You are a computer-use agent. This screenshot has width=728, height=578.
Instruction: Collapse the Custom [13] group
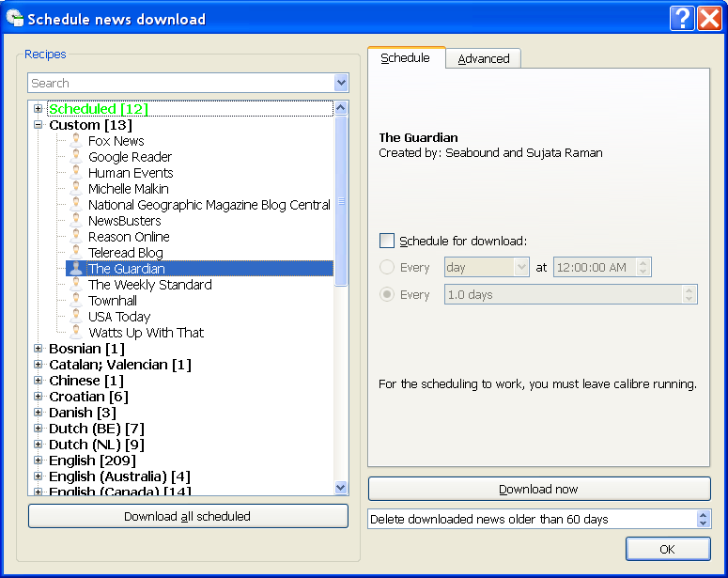click(39, 124)
